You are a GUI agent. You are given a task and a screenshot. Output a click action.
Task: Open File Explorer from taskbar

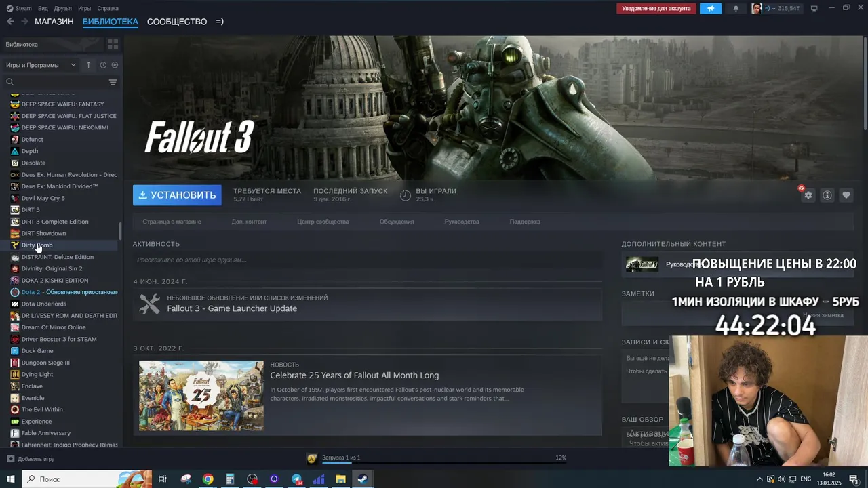pyautogui.click(x=340, y=479)
